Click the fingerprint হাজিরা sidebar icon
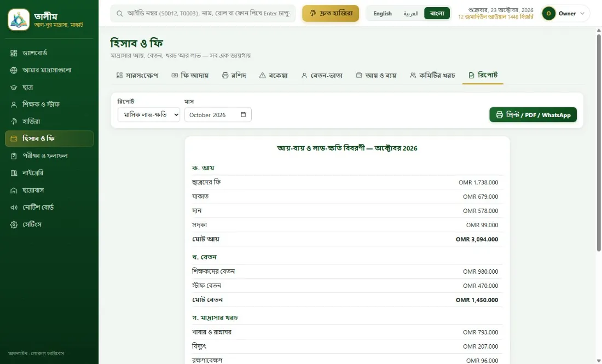 tap(14, 122)
